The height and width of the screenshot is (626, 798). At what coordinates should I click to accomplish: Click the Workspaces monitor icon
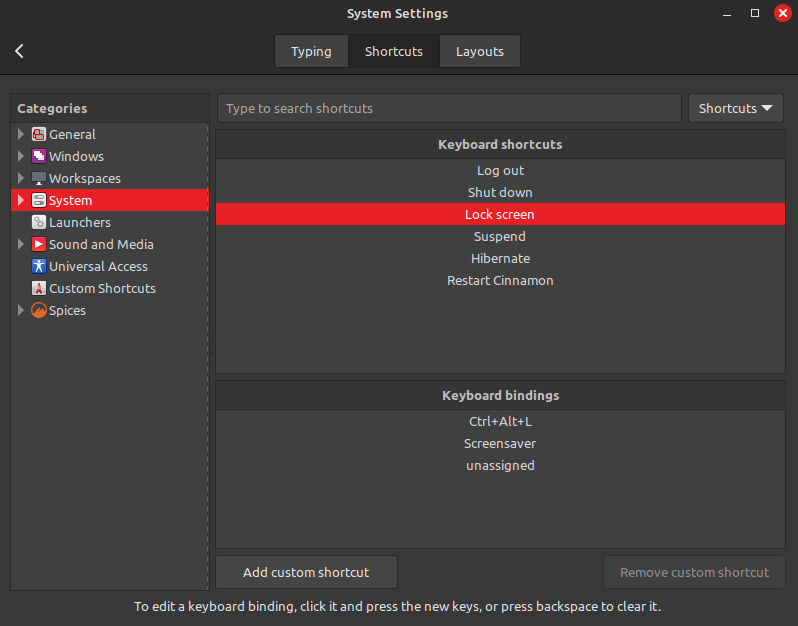(x=39, y=178)
